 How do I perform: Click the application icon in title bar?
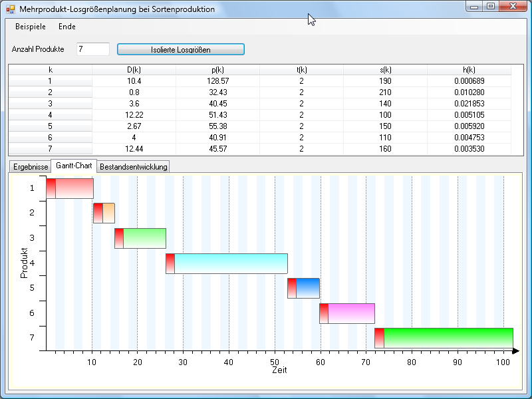tap(10, 9)
